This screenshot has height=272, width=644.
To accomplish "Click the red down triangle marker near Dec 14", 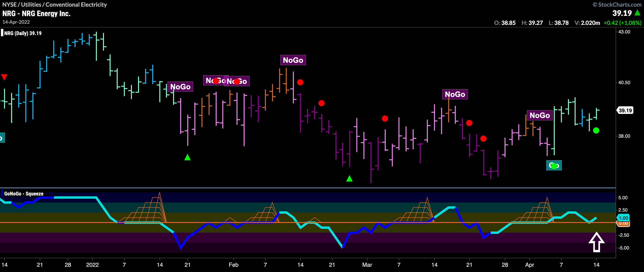I will pos(4,77).
